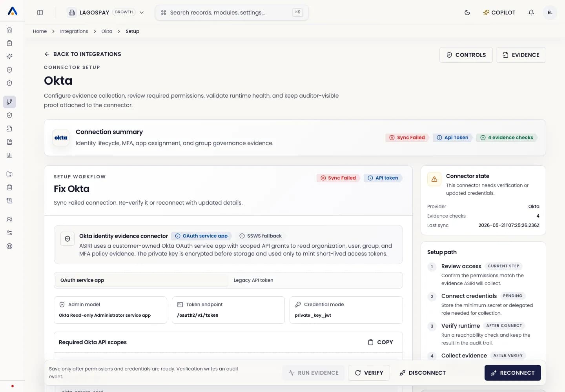Open the clipboard list icon in sidebar
Screen dimensions: 565x392
9,187
